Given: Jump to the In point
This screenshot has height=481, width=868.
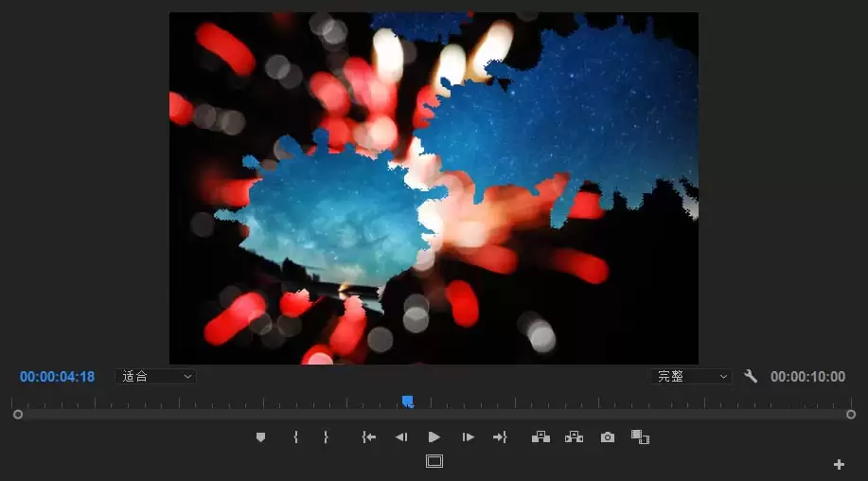Looking at the screenshot, I should tap(369, 437).
